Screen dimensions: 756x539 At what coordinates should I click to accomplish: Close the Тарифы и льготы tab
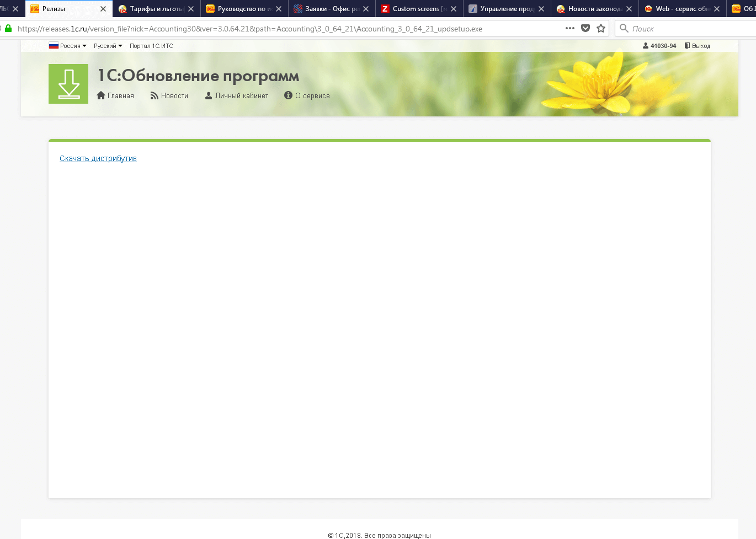click(191, 9)
